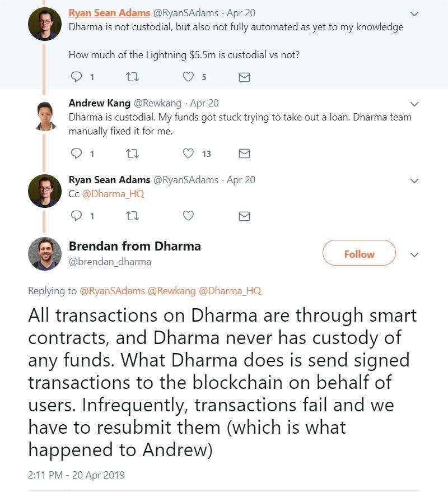
Task: Expand the caret menu on Andrew Kang's tweet
Action: pyautogui.click(x=414, y=103)
